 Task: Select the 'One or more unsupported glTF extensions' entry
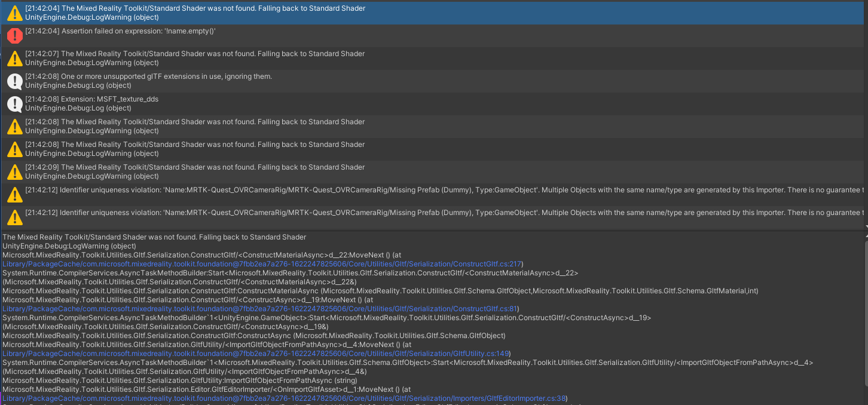(x=239, y=81)
